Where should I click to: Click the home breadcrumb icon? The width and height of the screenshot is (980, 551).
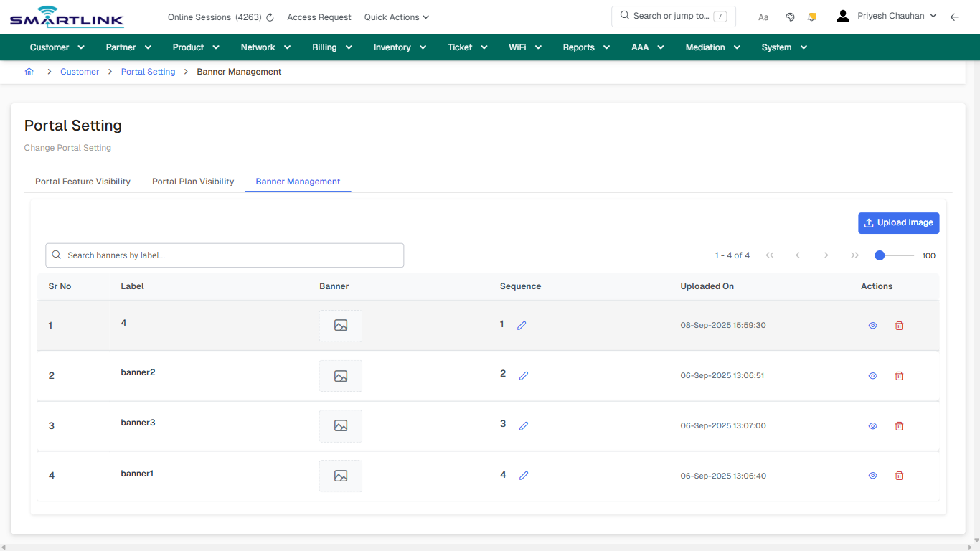tap(29, 71)
